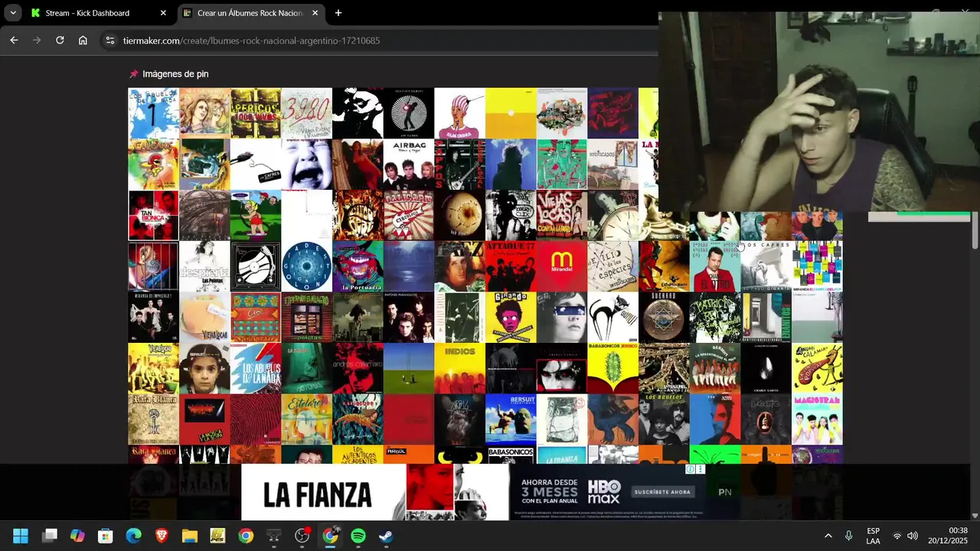Select the Estelares album cover
This screenshot has width=980, height=551.
[306, 419]
